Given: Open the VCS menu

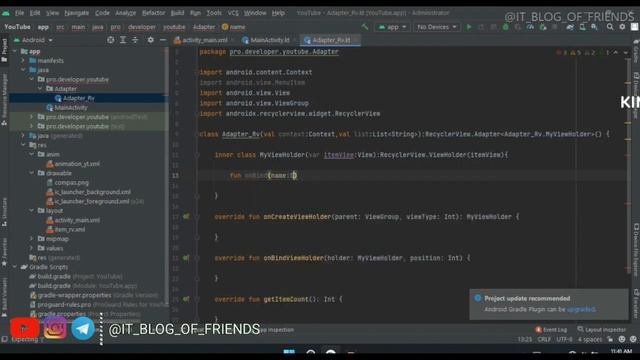Looking at the screenshot, I should click(233, 13).
